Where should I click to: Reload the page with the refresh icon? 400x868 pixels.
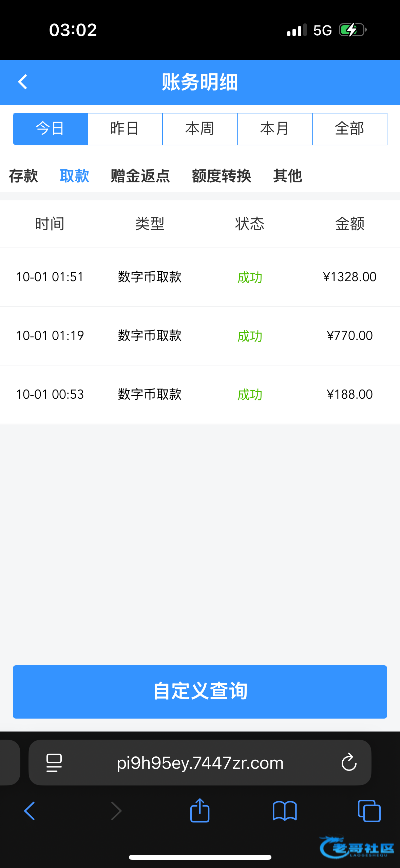pyautogui.click(x=349, y=763)
